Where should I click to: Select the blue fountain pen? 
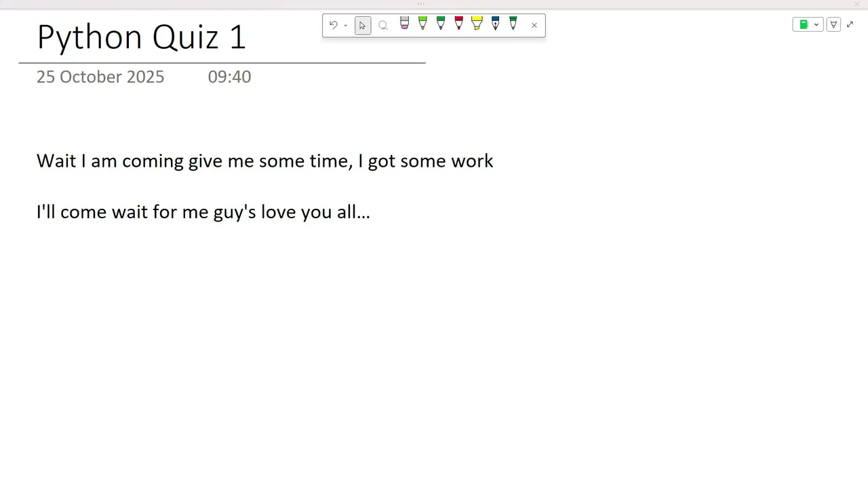point(495,24)
